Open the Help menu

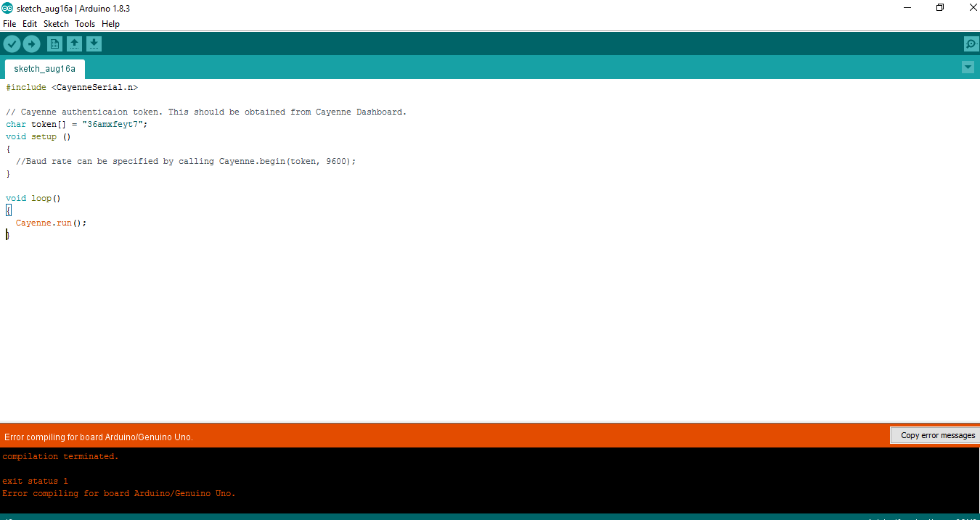coord(110,23)
